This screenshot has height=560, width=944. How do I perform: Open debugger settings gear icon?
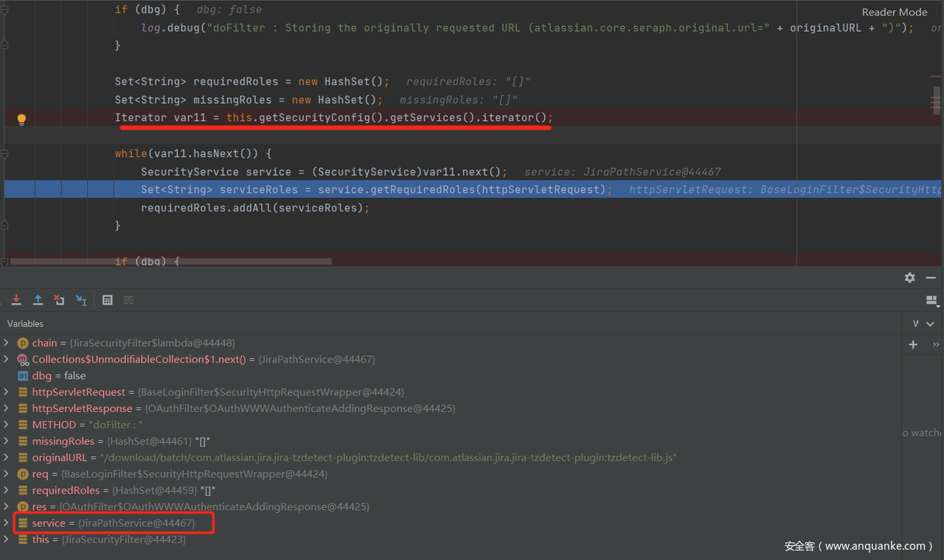(910, 278)
